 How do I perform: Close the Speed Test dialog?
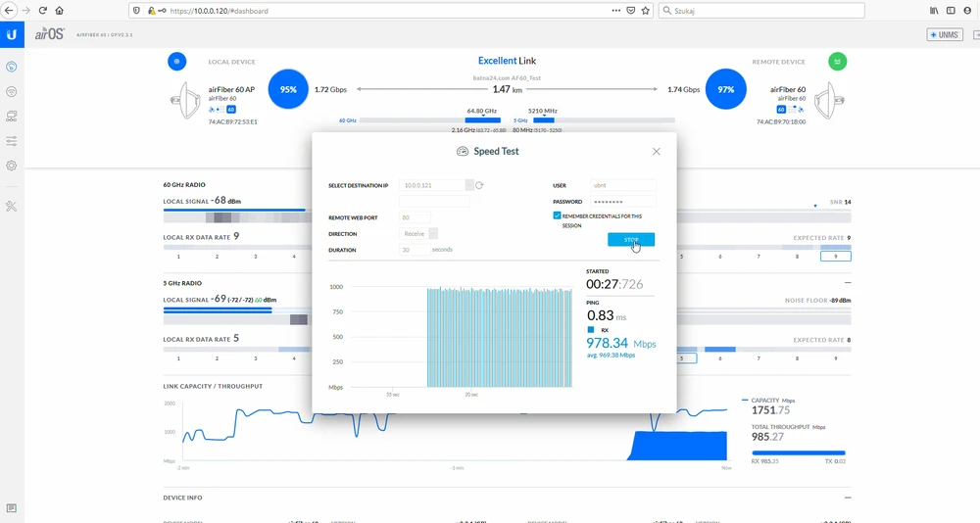[657, 151]
